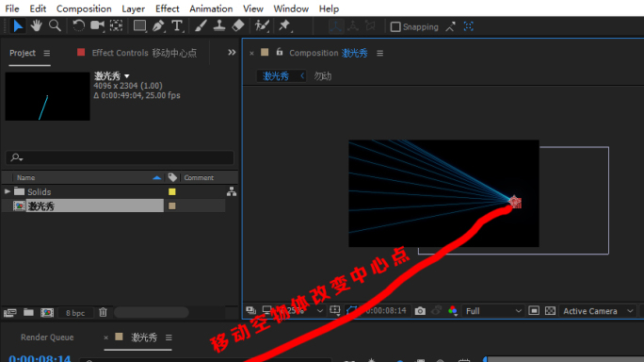Select the Rotation tool
Image resolution: width=644 pixels, height=362 pixels.
[x=78, y=25]
